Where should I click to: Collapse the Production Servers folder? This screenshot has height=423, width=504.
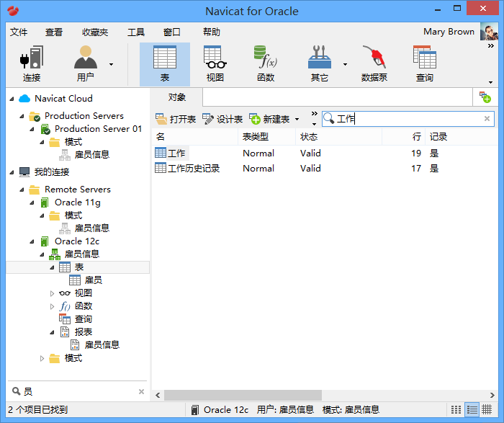(22, 116)
